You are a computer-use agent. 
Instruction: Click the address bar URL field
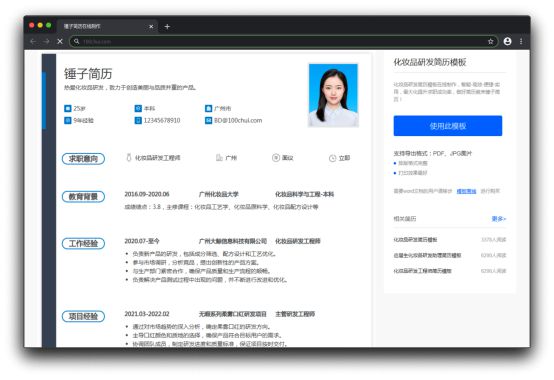point(283,42)
